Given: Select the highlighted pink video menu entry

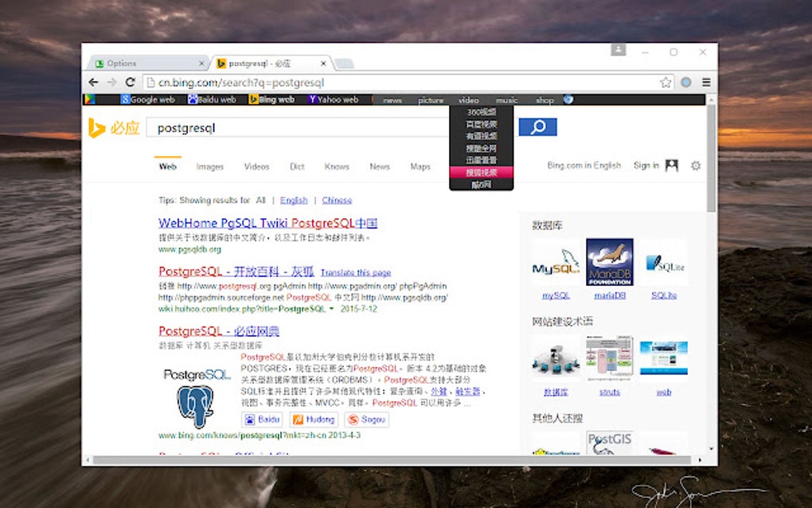Looking at the screenshot, I should coord(482,173).
